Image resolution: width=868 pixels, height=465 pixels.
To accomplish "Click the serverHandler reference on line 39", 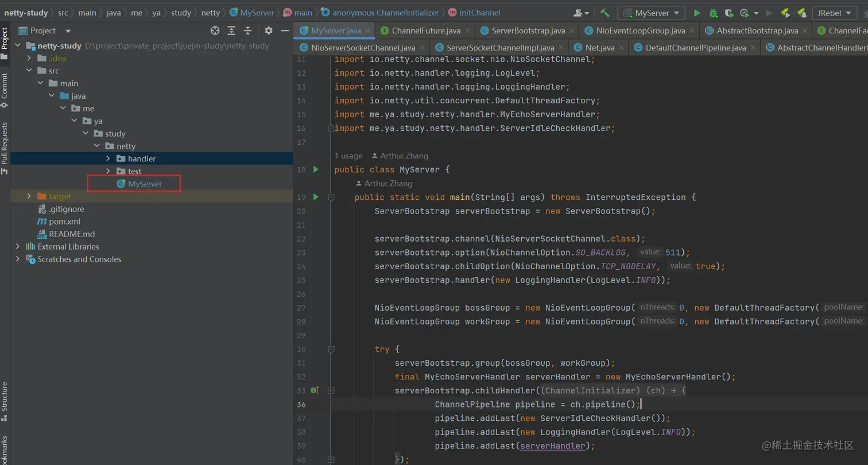I will pos(553,445).
